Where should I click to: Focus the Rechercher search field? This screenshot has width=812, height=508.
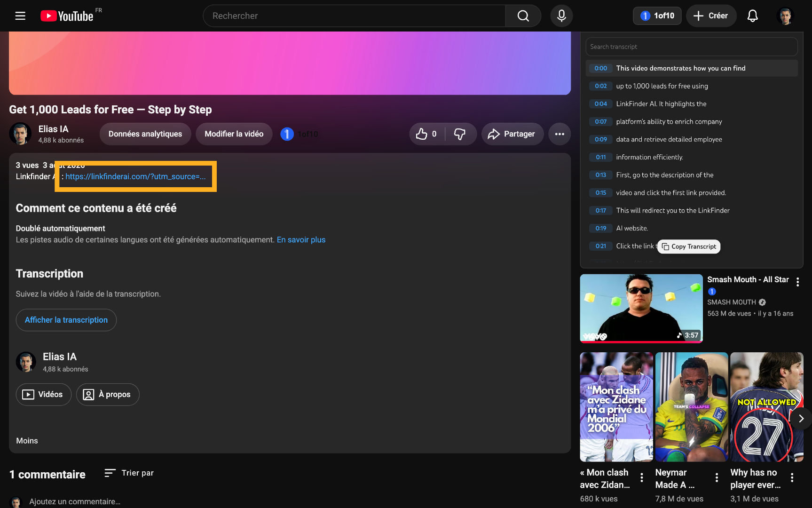[354, 16]
